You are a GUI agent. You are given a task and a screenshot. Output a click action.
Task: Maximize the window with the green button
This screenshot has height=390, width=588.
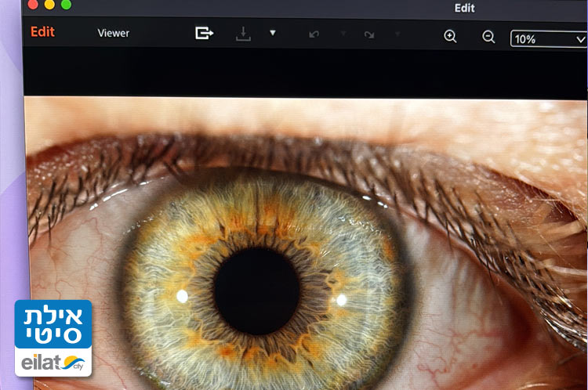(x=66, y=5)
